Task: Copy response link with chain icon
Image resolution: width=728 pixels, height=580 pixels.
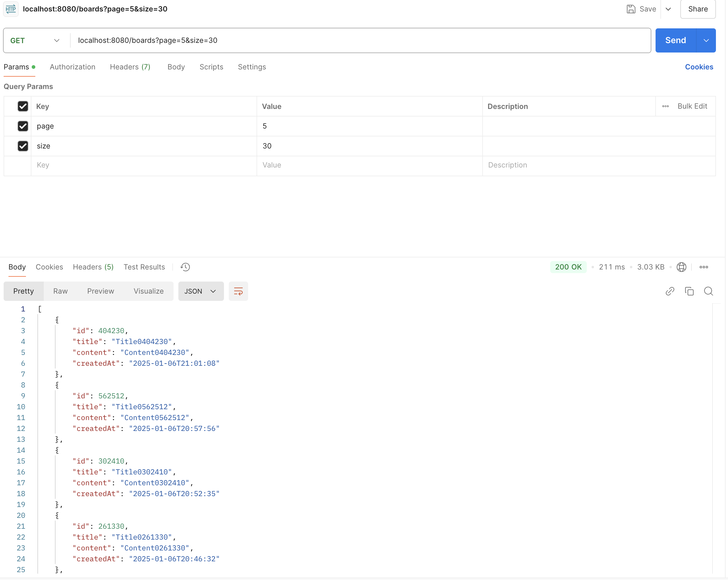Action: pos(670,291)
